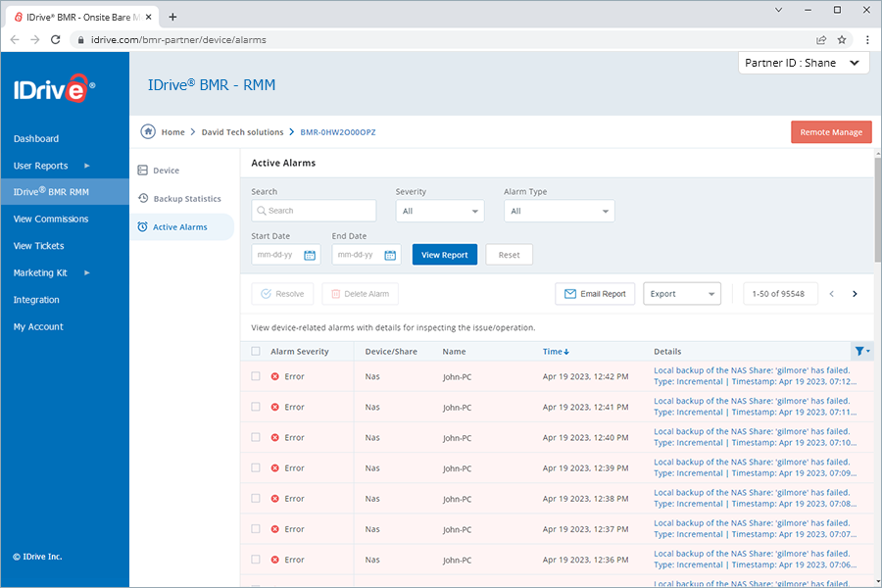The width and height of the screenshot is (882, 588).
Task: Click the Device panel icon
Action: tap(143, 170)
